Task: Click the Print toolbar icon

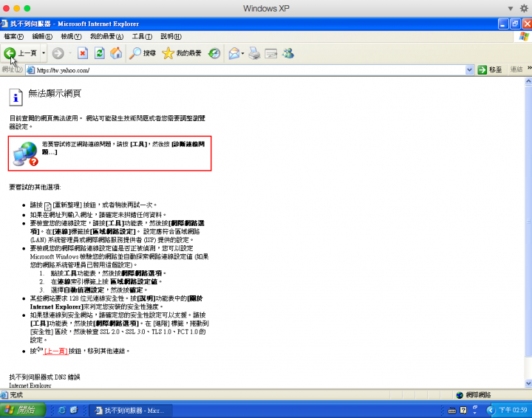Action: point(254,53)
